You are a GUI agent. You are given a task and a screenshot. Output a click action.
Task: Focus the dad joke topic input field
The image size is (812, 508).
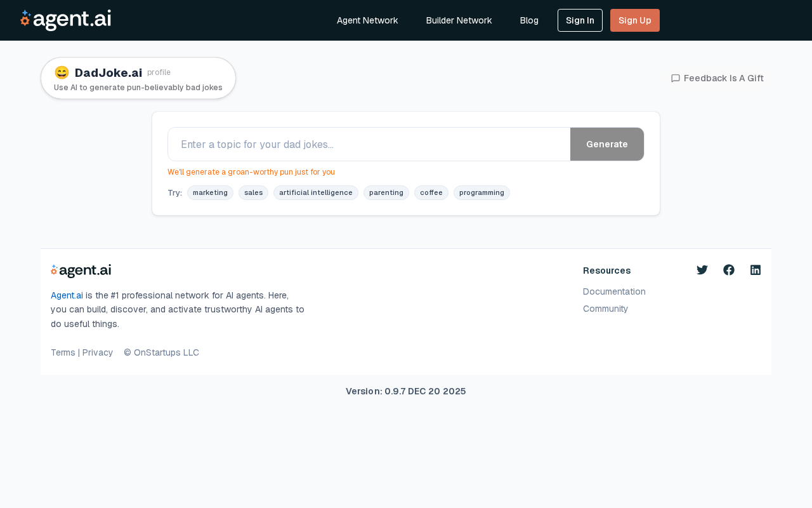[369, 144]
